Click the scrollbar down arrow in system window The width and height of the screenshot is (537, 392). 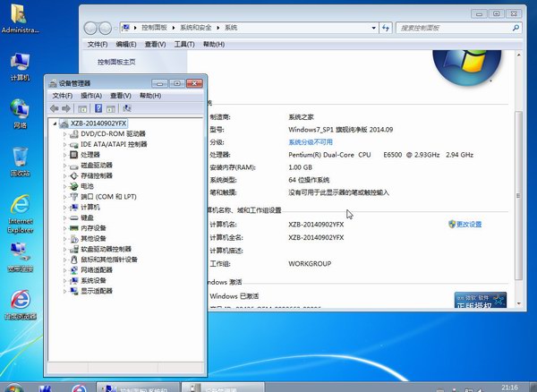518,303
